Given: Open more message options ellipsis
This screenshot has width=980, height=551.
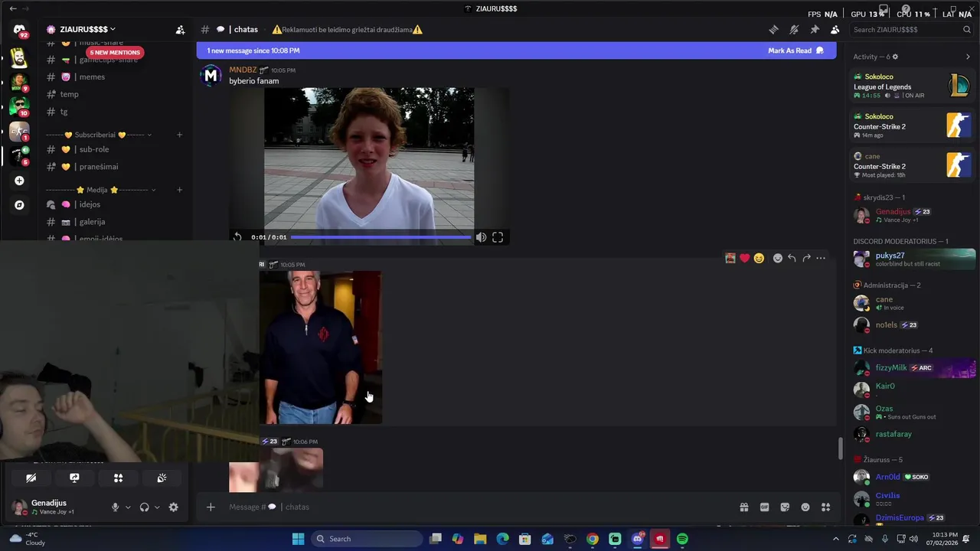Looking at the screenshot, I should coord(821,258).
